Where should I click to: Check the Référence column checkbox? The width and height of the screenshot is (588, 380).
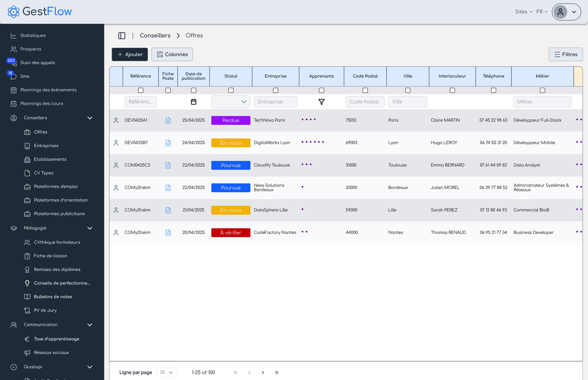[141, 90]
